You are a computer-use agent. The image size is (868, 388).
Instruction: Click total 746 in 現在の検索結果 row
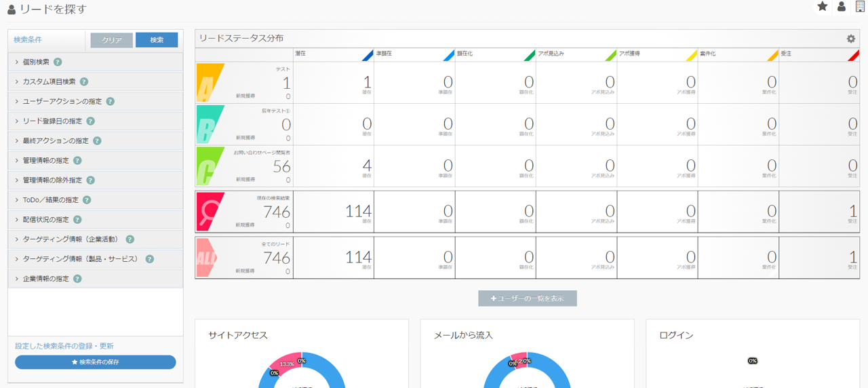[277, 212]
